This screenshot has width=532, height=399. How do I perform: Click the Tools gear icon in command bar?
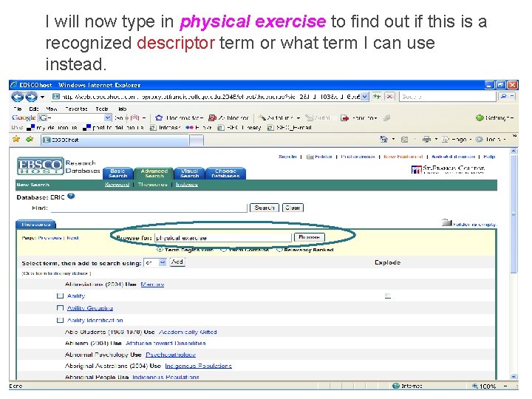479,140
